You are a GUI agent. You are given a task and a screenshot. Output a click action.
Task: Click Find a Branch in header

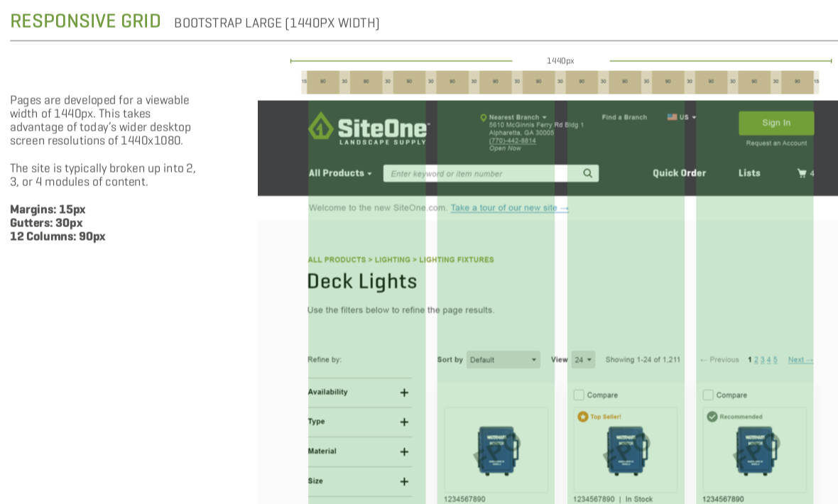coord(624,117)
